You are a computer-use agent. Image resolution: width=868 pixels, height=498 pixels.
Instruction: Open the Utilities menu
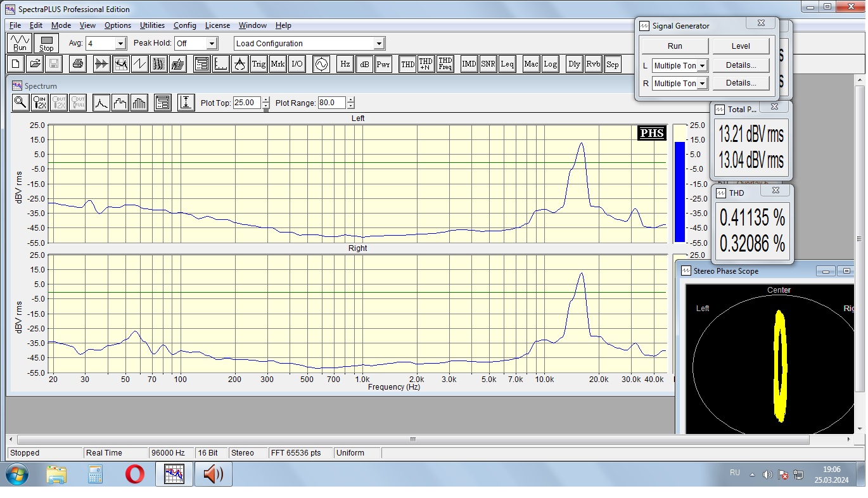click(x=152, y=25)
